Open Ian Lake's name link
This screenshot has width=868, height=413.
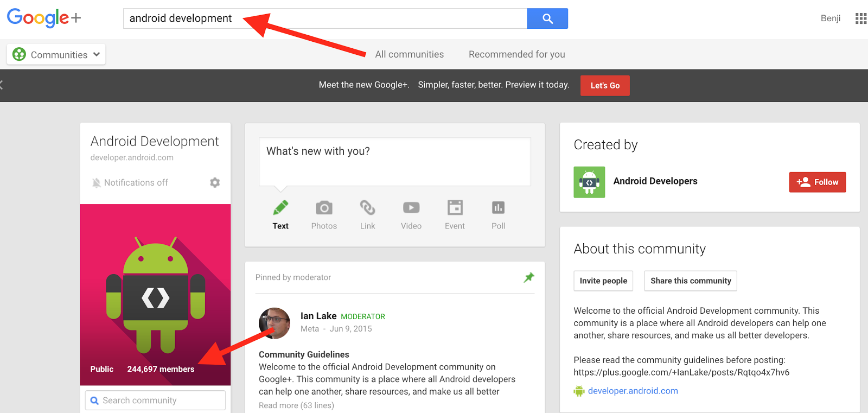[318, 316]
